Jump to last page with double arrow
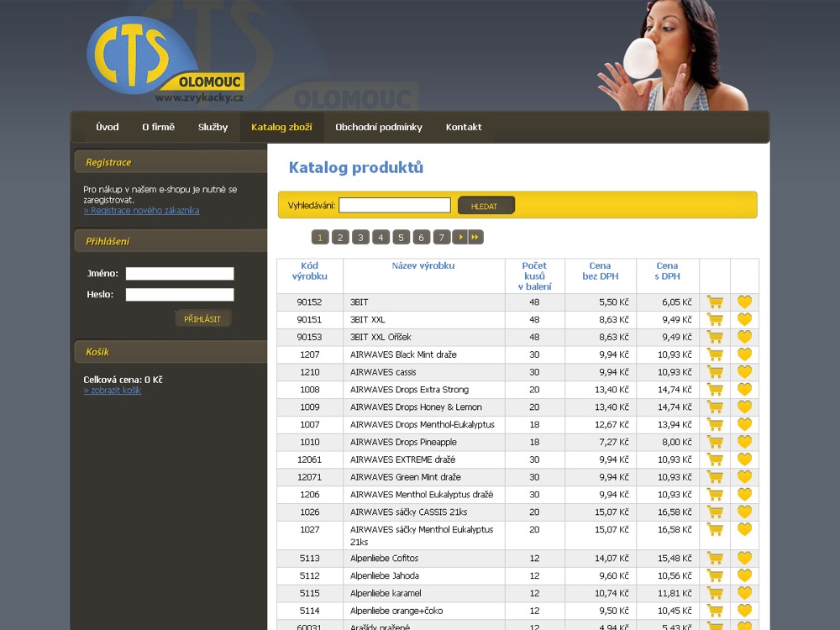Screen dimensions: 840x630 coord(475,238)
